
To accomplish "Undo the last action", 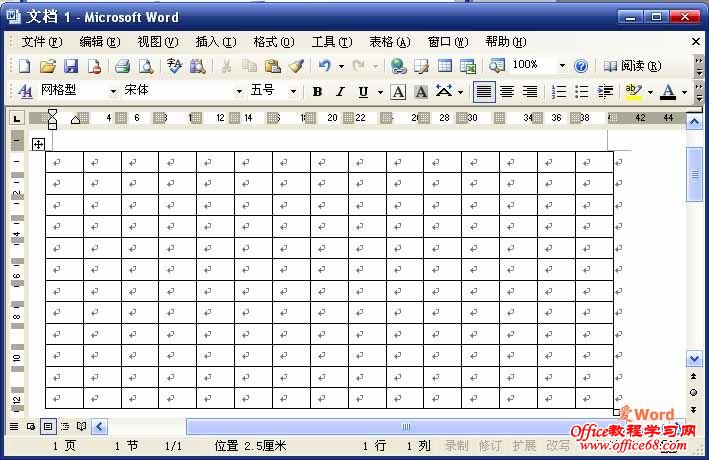I will tap(324, 66).
